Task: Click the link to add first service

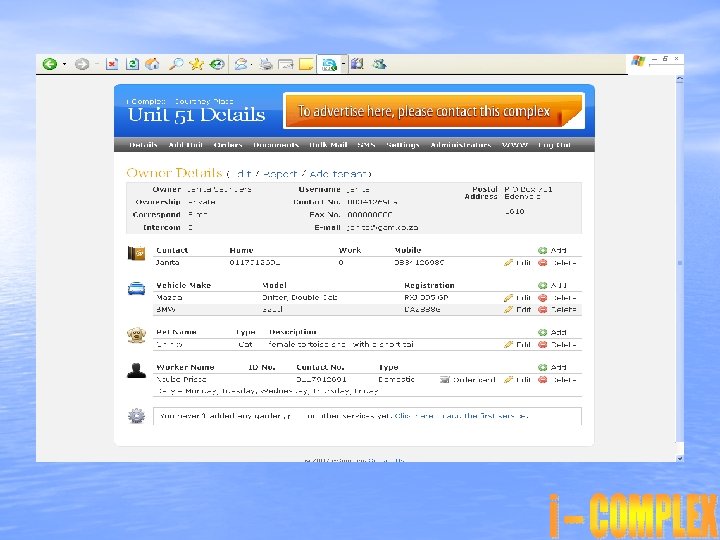Action: 461,416
